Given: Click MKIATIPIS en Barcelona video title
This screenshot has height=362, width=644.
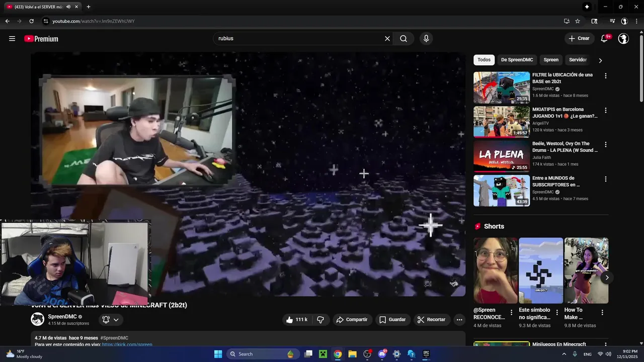Looking at the screenshot, I should [565, 113].
